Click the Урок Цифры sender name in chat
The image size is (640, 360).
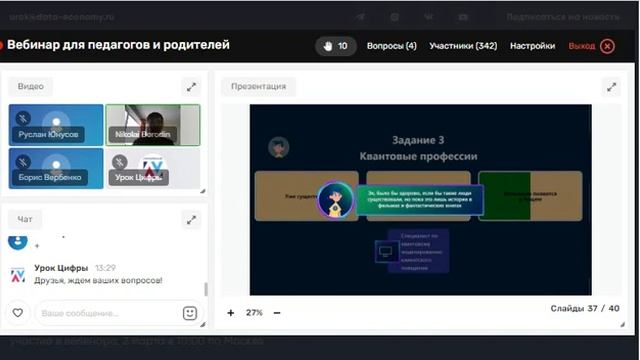click(61, 268)
